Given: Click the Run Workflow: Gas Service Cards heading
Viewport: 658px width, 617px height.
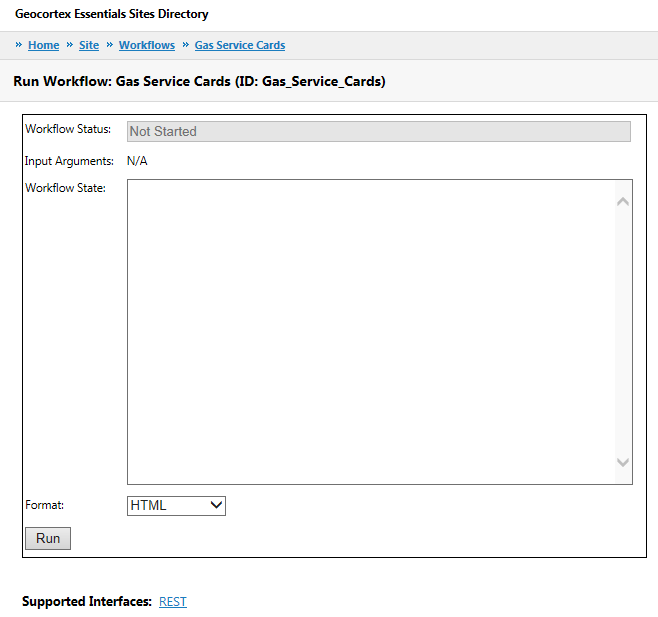Looking at the screenshot, I should [199, 81].
